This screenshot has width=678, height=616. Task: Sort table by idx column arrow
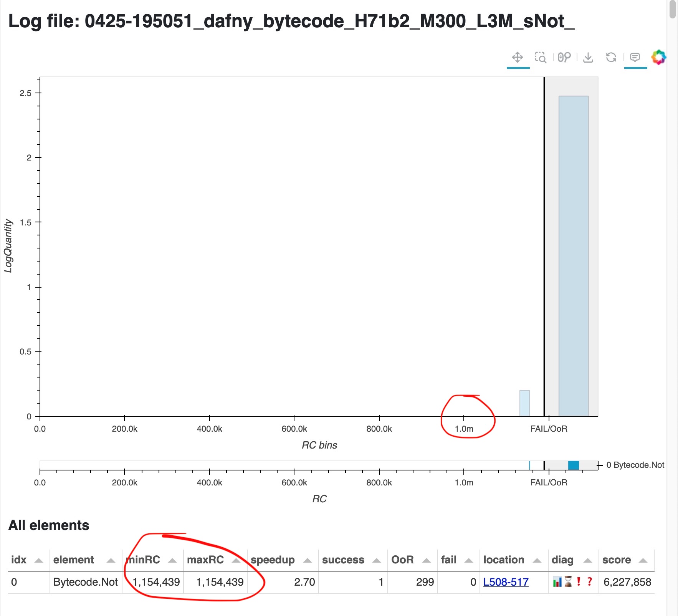click(x=39, y=560)
